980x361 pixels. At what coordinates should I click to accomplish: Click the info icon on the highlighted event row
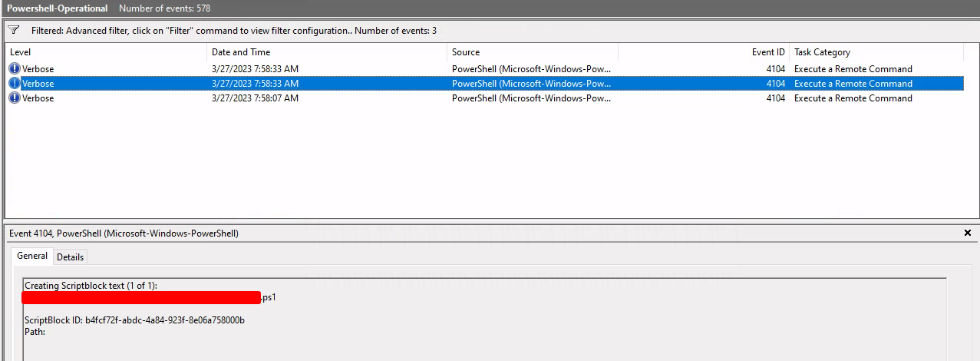click(15, 84)
